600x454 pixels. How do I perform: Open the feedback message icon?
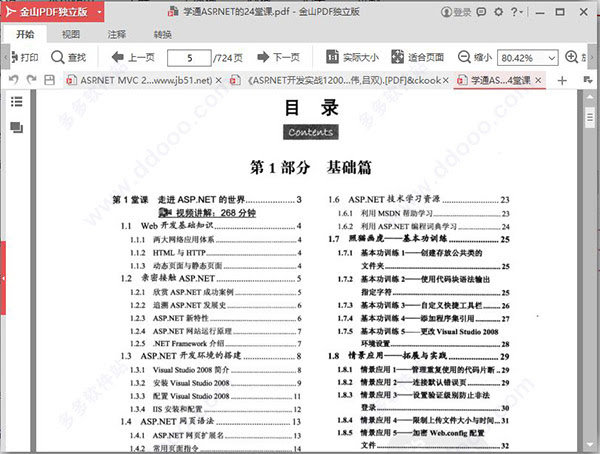click(x=481, y=12)
